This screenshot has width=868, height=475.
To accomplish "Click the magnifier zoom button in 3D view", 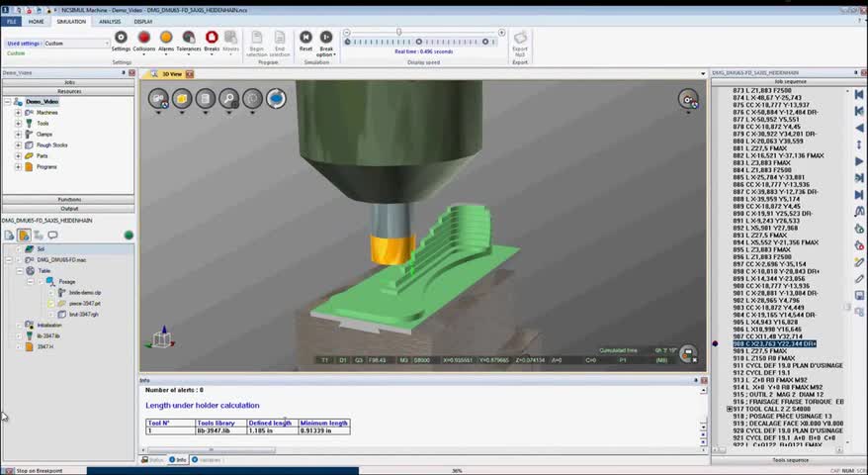I will tap(228, 99).
